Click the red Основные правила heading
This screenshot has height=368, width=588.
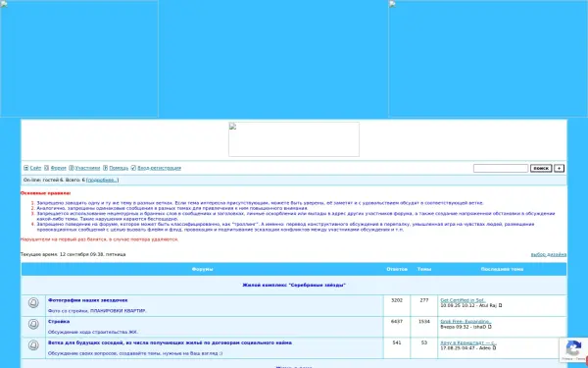(45, 193)
